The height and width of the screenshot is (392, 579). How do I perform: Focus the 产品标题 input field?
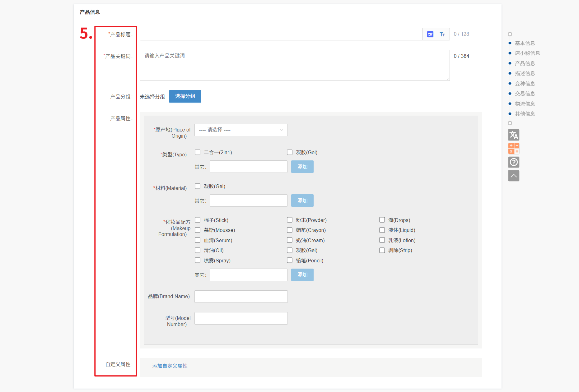(281, 34)
